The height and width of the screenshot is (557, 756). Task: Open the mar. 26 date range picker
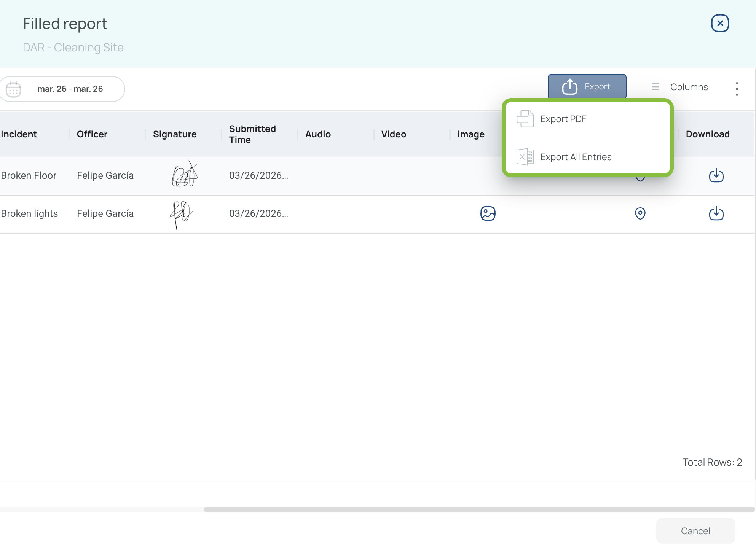(x=70, y=89)
